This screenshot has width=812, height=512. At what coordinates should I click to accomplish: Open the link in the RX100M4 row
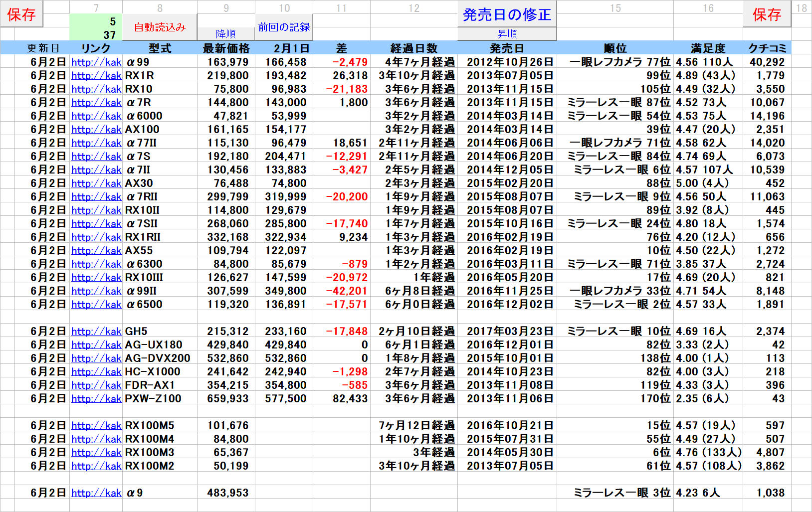pyautogui.click(x=96, y=439)
